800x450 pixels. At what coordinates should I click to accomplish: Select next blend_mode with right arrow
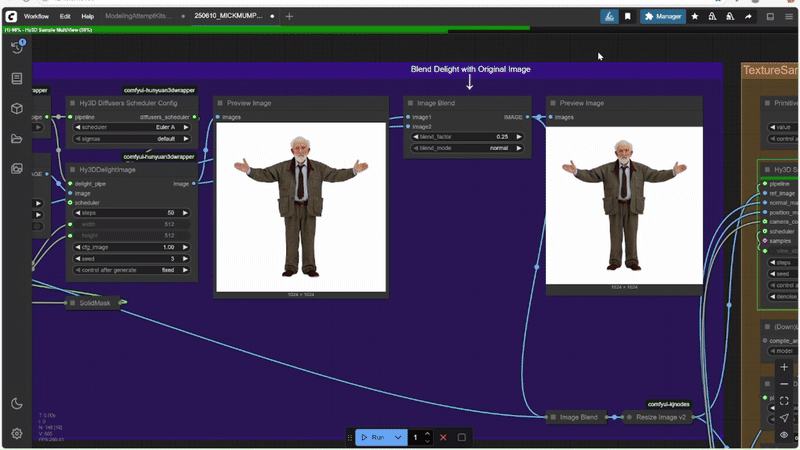coord(519,148)
